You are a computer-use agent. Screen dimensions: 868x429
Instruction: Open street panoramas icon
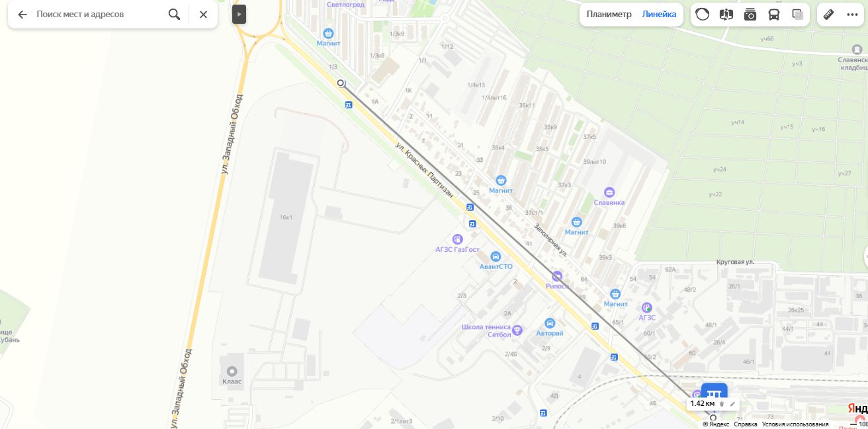[726, 15]
